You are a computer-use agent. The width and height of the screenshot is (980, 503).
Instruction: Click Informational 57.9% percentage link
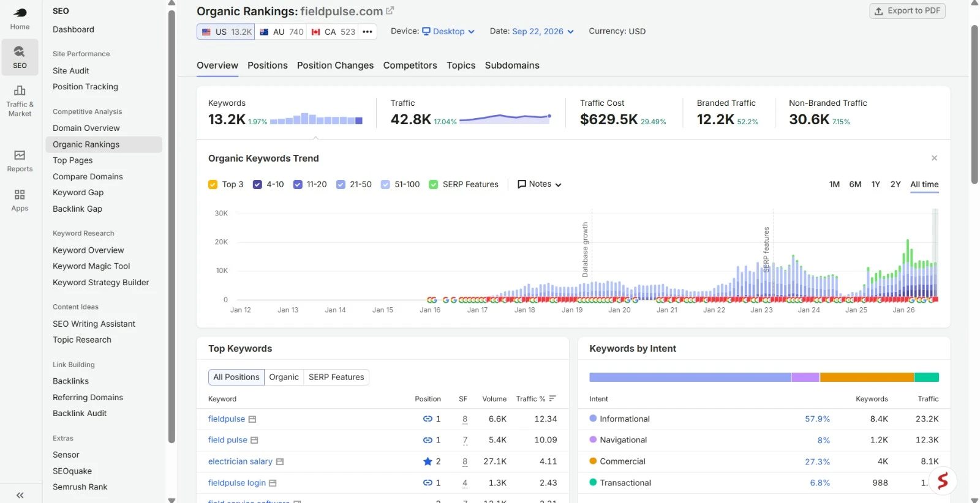pos(817,419)
